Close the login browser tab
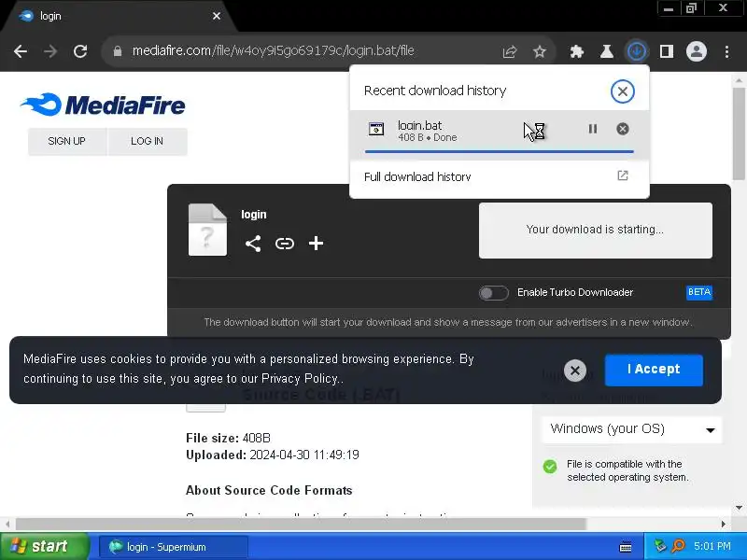The height and width of the screenshot is (560, 747). pyautogui.click(x=217, y=16)
